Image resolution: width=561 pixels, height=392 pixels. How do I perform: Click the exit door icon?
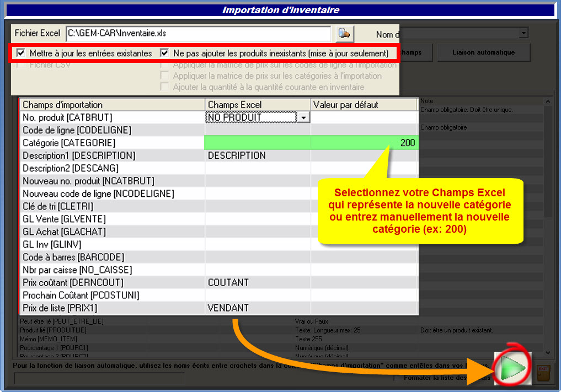click(x=543, y=372)
